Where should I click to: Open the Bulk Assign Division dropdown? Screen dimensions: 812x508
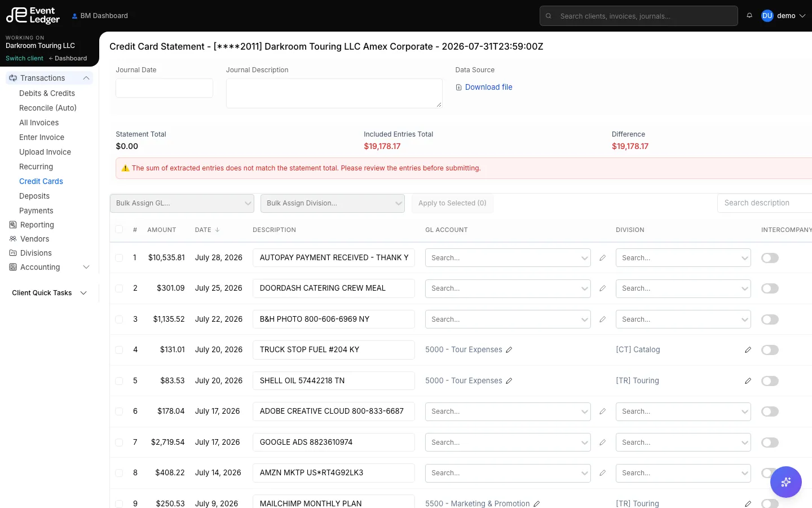[333, 203]
